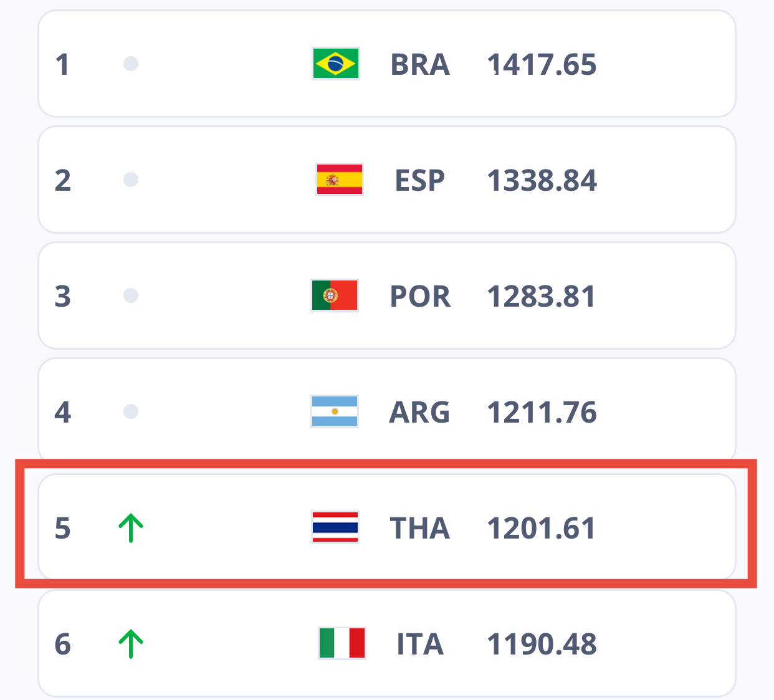The image size is (774, 700).
Task: Click the Italy flag icon
Action: click(342, 643)
